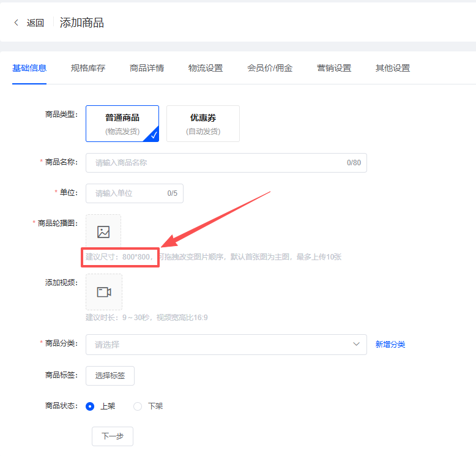Click the video camera upload icon
Image resolution: width=476 pixels, height=456 pixels.
pos(104,292)
